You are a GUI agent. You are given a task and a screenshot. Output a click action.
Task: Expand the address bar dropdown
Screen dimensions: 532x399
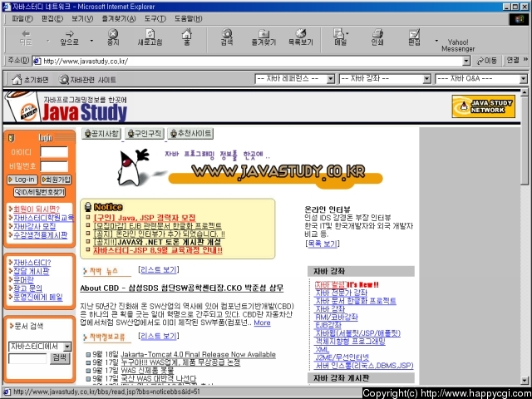466,61
